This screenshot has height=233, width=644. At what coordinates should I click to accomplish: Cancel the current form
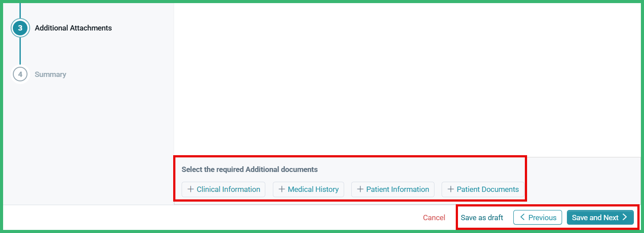click(434, 218)
